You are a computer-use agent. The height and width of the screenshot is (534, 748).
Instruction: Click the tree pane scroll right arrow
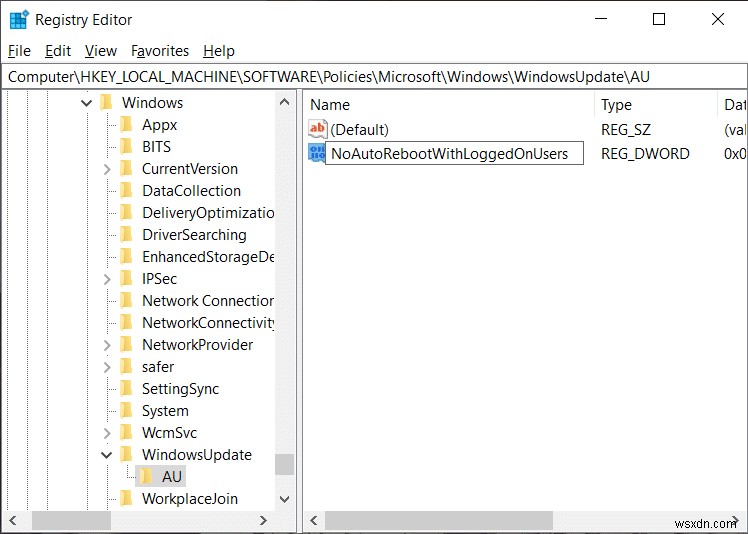tap(263, 520)
